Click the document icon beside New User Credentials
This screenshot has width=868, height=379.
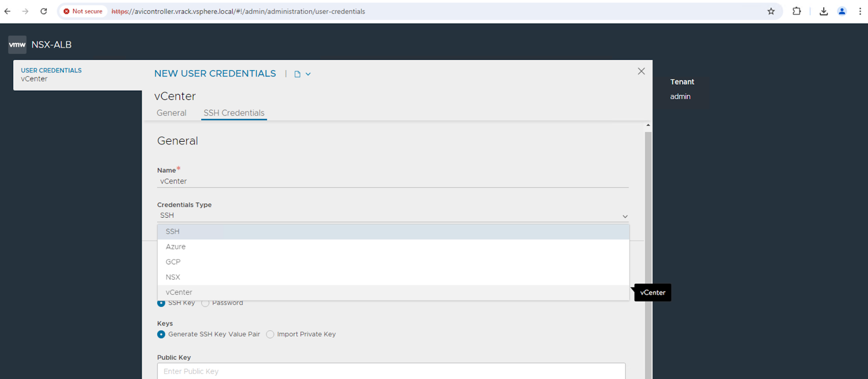pos(297,74)
